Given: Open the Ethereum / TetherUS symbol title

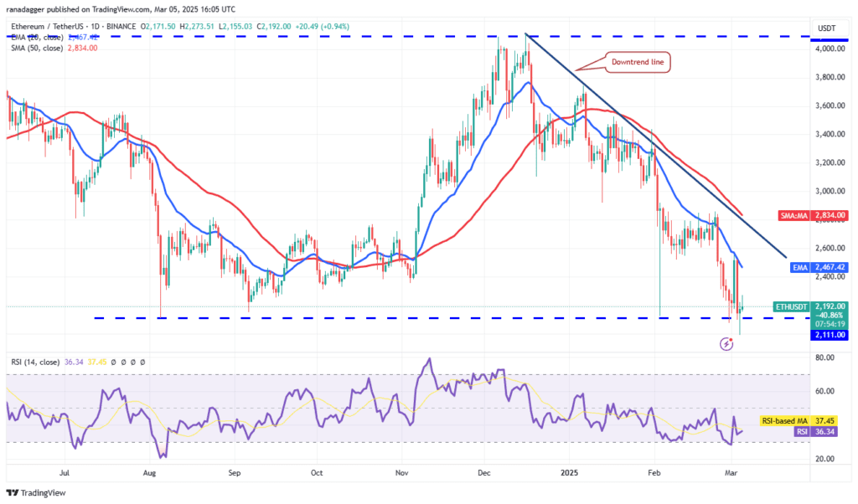Looking at the screenshot, I should (x=45, y=26).
